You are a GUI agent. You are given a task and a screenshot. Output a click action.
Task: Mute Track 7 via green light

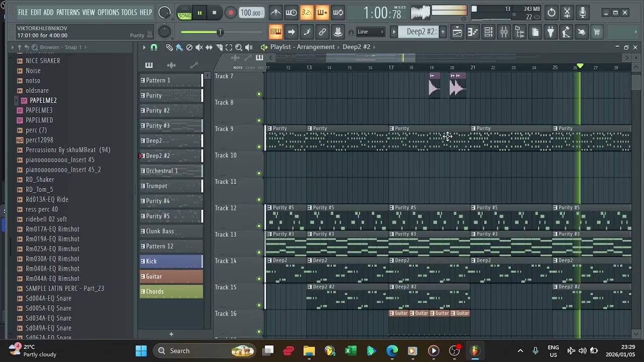pyautogui.click(x=259, y=94)
